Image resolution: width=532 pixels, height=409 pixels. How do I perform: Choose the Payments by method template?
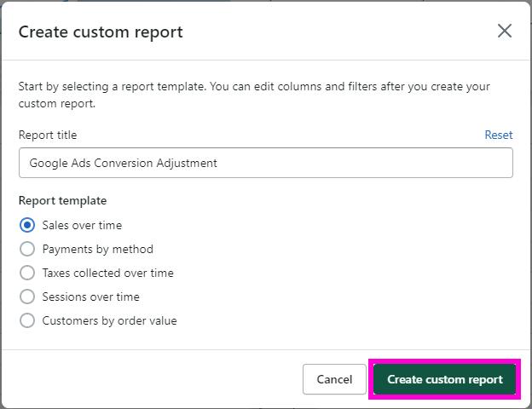(27, 249)
